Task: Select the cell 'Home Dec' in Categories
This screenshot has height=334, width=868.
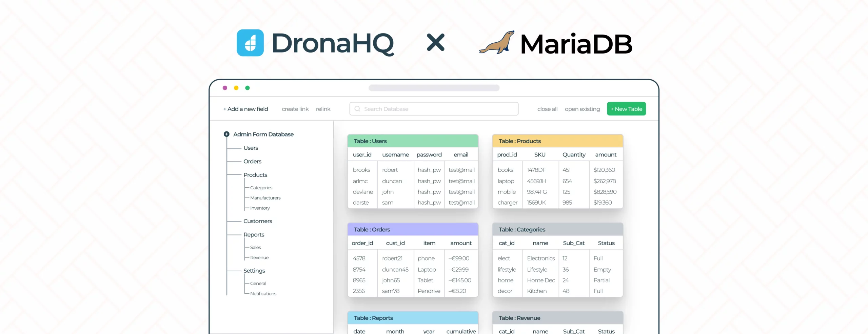Action: click(x=541, y=280)
